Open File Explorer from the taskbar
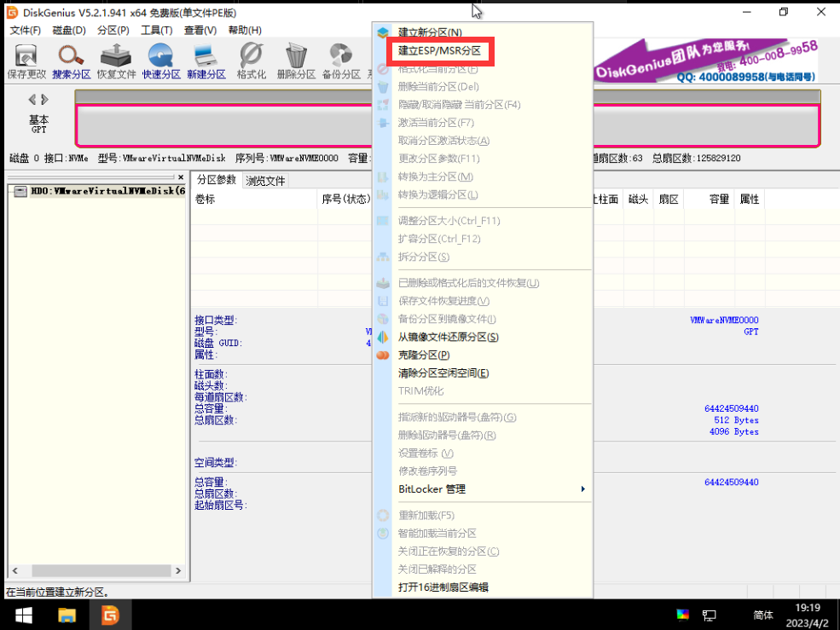The height and width of the screenshot is (630, 840). [x=67, y=615]
